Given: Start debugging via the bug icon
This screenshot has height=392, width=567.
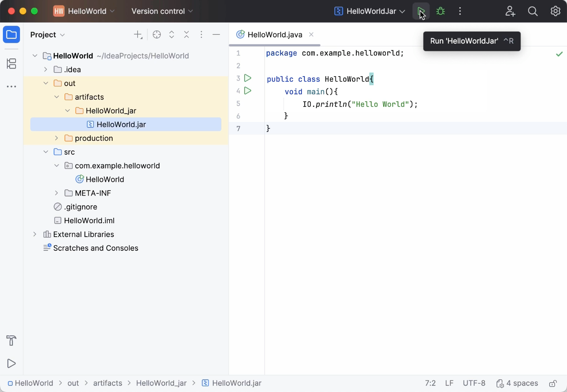Looking at the screenshot, I should (x=440, y=11).
